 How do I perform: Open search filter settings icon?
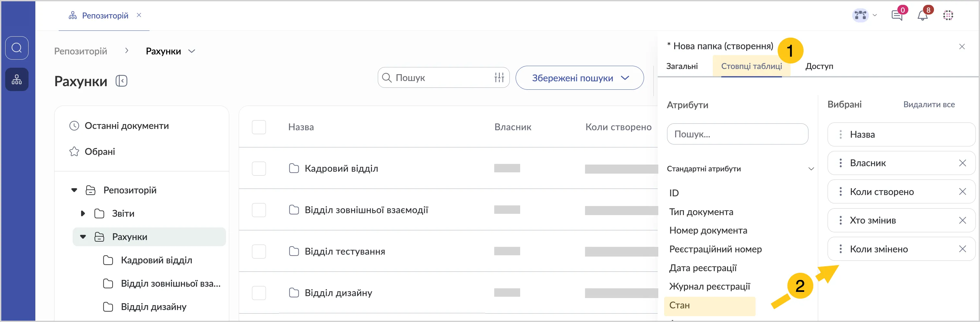499,77
